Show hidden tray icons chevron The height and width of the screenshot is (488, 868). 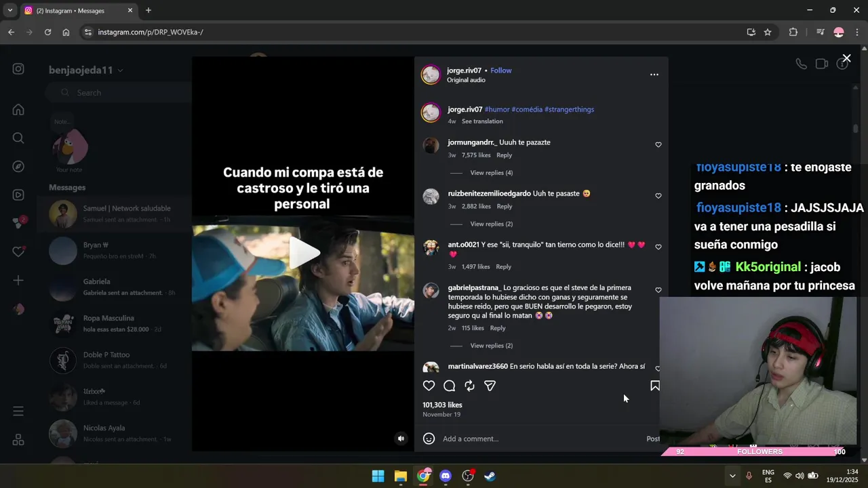pos(732,476)
